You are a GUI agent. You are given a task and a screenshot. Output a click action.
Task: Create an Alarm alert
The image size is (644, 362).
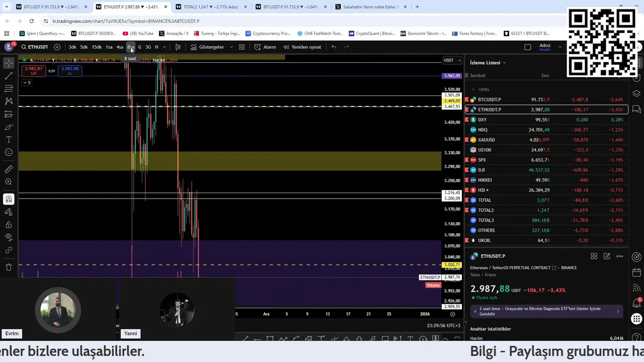[265, 47]
